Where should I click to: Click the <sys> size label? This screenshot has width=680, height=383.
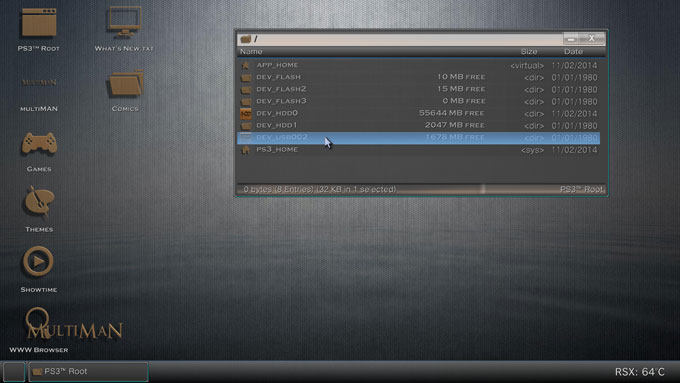[x=532, y=151]
